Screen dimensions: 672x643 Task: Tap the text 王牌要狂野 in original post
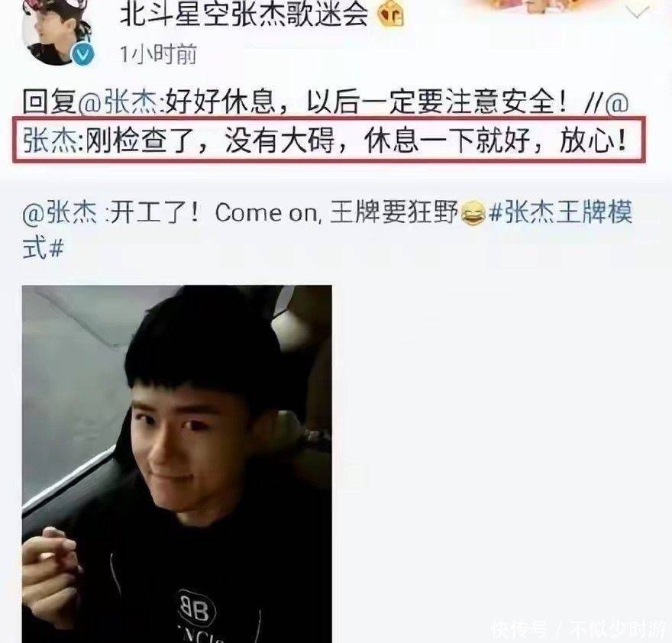(x=394, y=213)
